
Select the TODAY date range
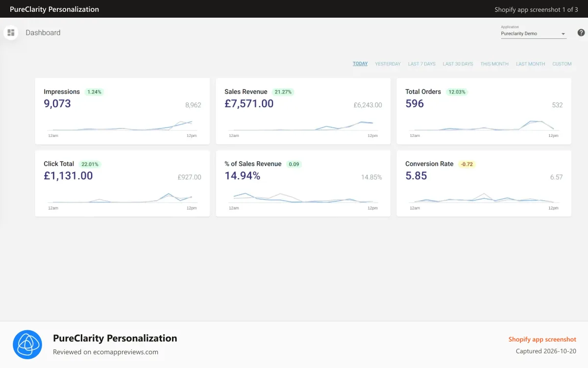[360, 64]
